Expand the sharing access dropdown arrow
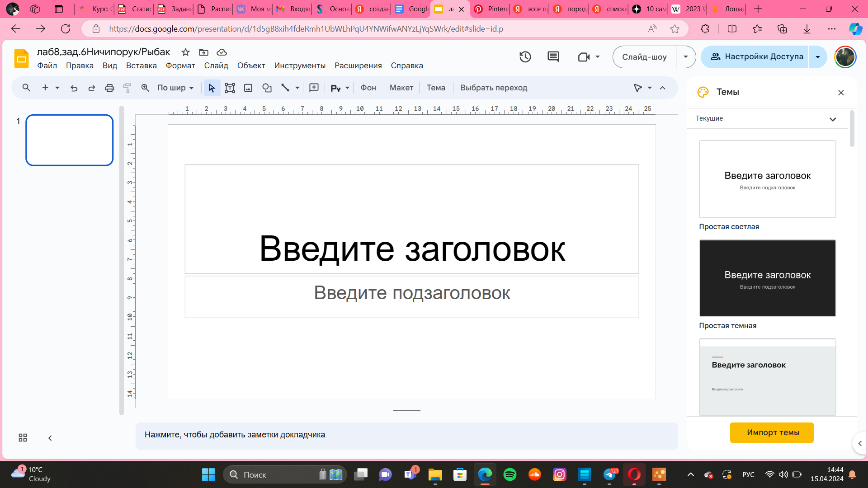The image size is (868, 488). [818, 57]
